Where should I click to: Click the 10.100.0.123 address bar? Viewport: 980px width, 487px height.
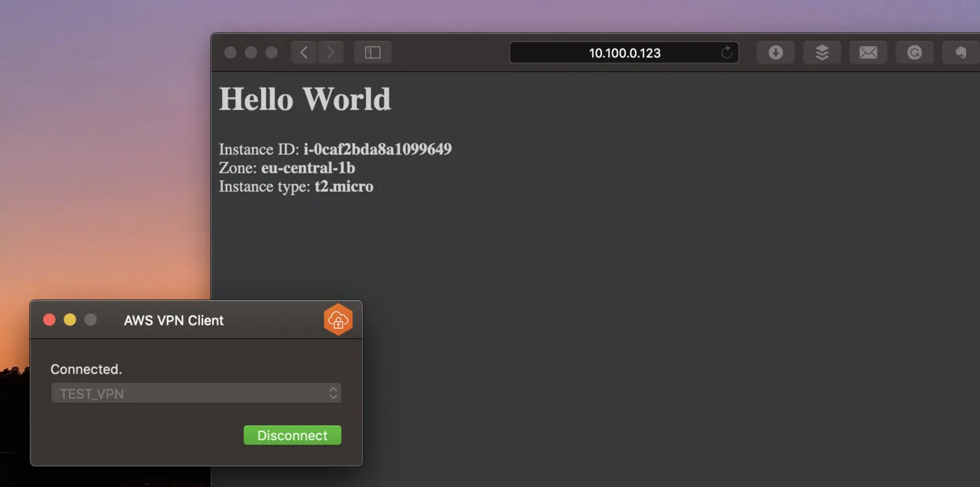click(624, 52)
